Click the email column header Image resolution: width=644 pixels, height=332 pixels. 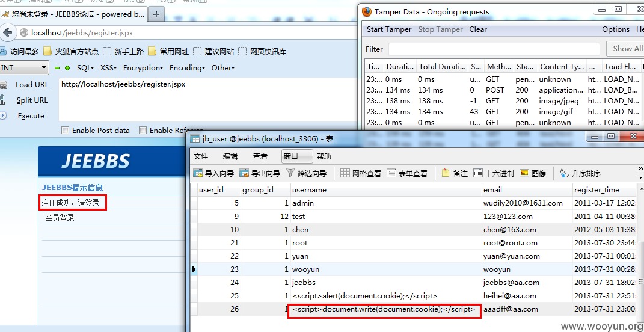click(x=527, y=190)
